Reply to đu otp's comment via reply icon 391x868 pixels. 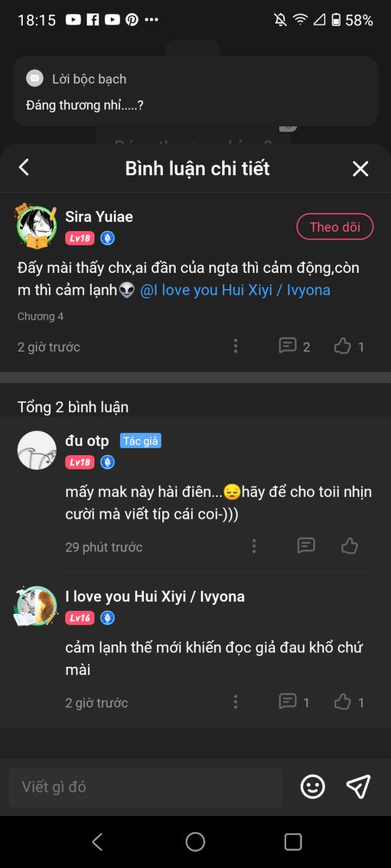pos(306,546)
